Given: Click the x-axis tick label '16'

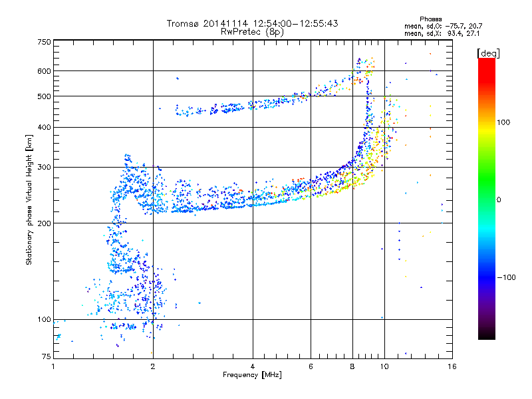Looking at the screenshot, I should point(452,366).
